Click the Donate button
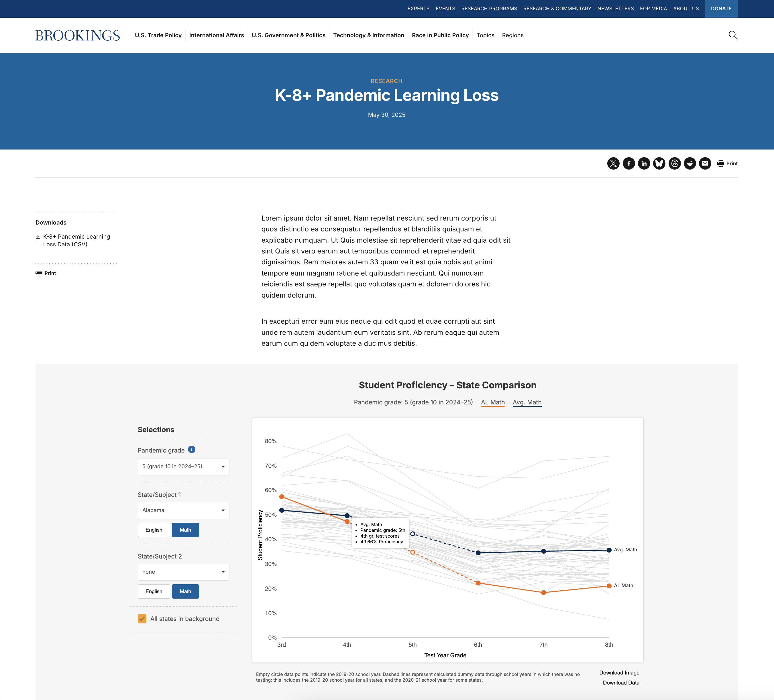 click(x=721, y=9)
